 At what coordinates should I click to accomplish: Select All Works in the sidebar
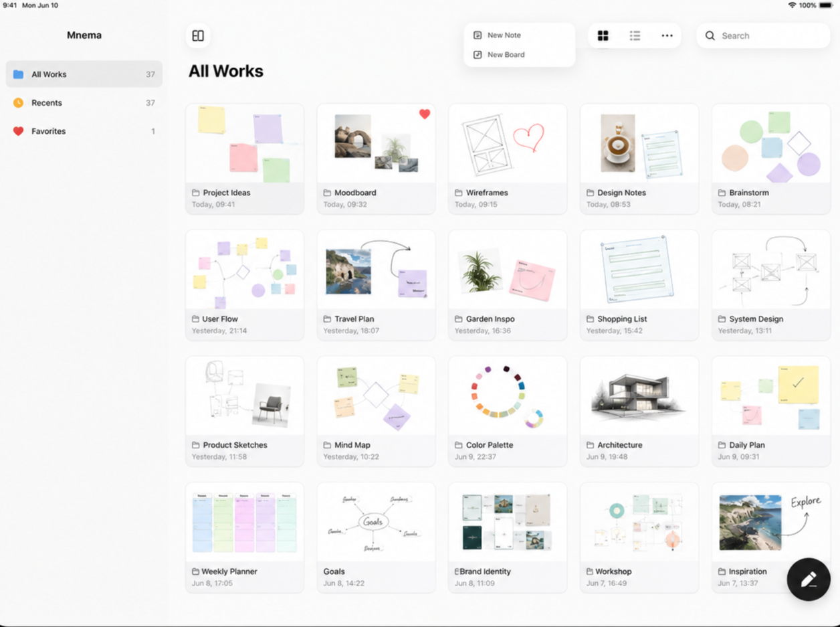(x=84, y=74)
